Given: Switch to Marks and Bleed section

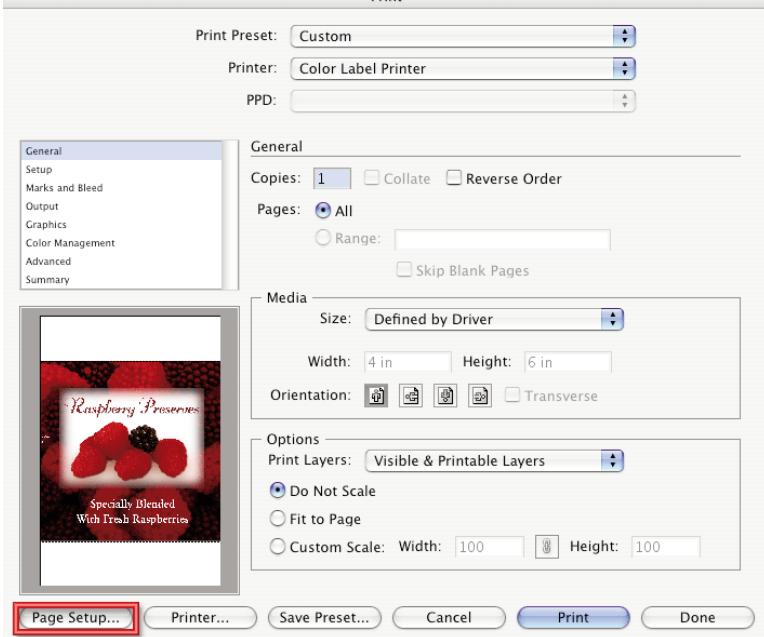Looking at the screenshot, I should (64, 187).
